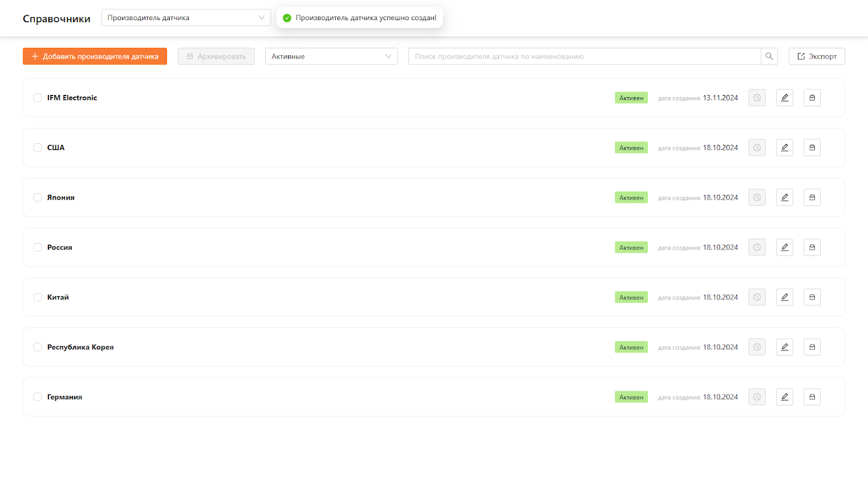Open history clock icon for Япония
868x478 pixels.
[757, 197]
